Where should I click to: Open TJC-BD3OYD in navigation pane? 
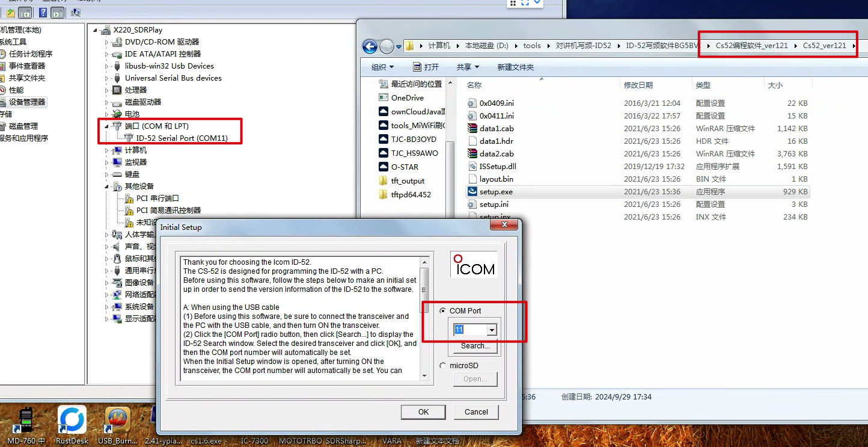point(414,139)
